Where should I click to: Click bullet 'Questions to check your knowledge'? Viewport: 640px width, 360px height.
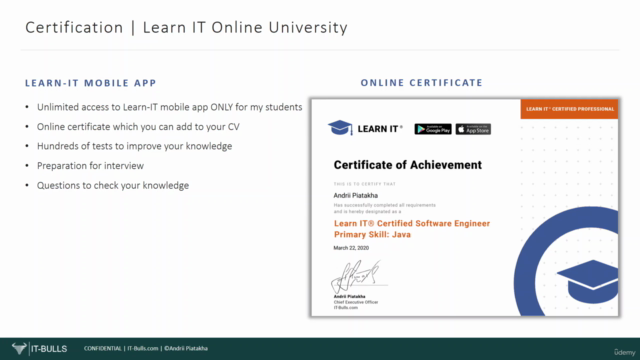113,185
